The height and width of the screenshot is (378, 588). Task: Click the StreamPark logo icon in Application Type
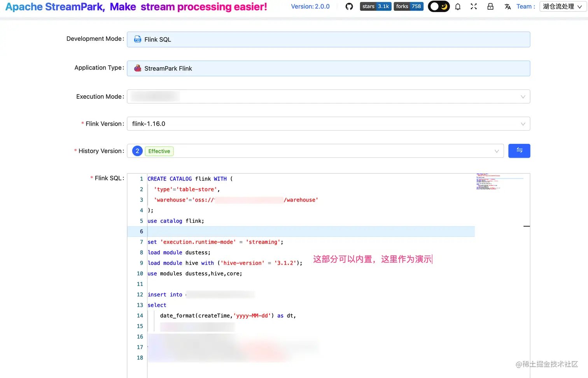[x=138, y=68]
